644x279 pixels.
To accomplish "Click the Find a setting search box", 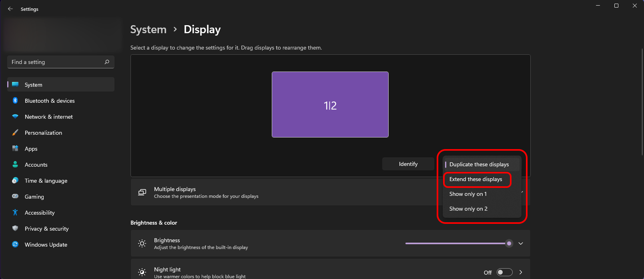I will coord(56,62).
